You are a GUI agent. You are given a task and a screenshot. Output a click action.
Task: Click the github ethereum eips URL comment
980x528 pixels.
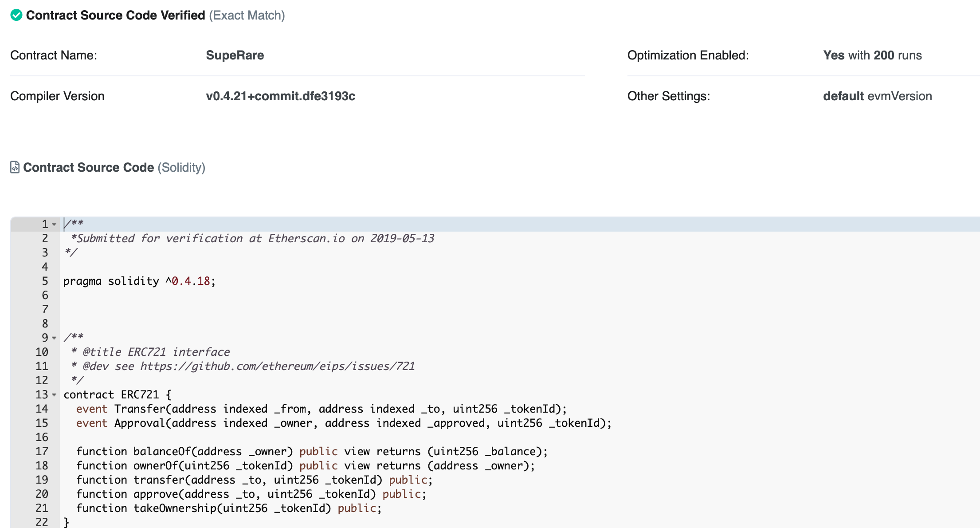(x=277, y=366)
